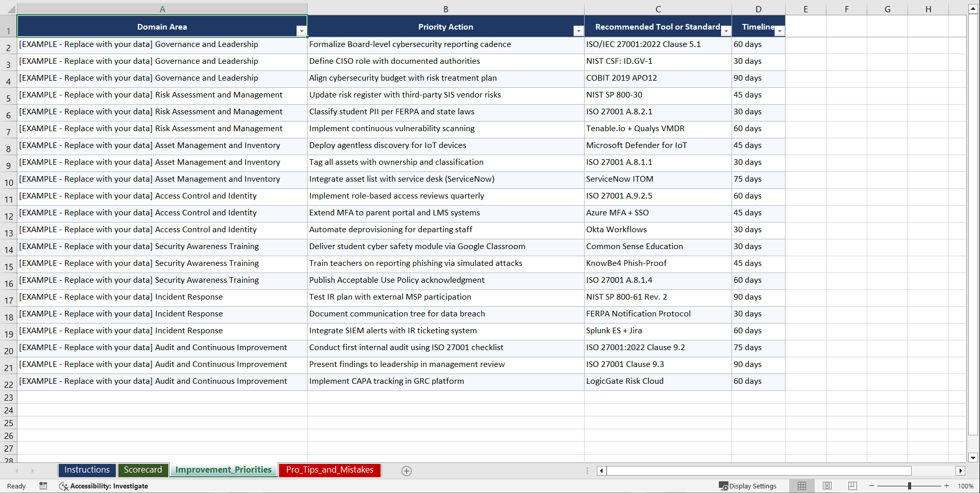Switch to the Instructions sheet tab
980x493 pixels.
pyautogui.click(x=87, y=470)
